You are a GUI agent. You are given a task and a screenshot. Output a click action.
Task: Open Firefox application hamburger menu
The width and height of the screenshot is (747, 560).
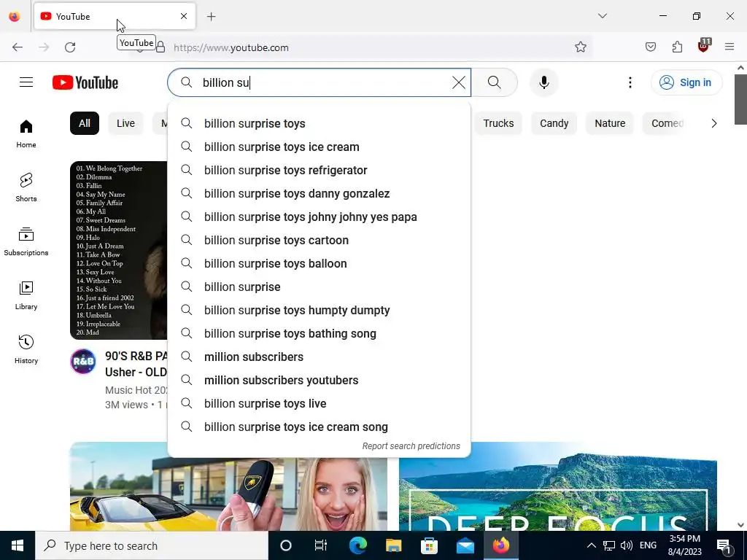(729, 47)
